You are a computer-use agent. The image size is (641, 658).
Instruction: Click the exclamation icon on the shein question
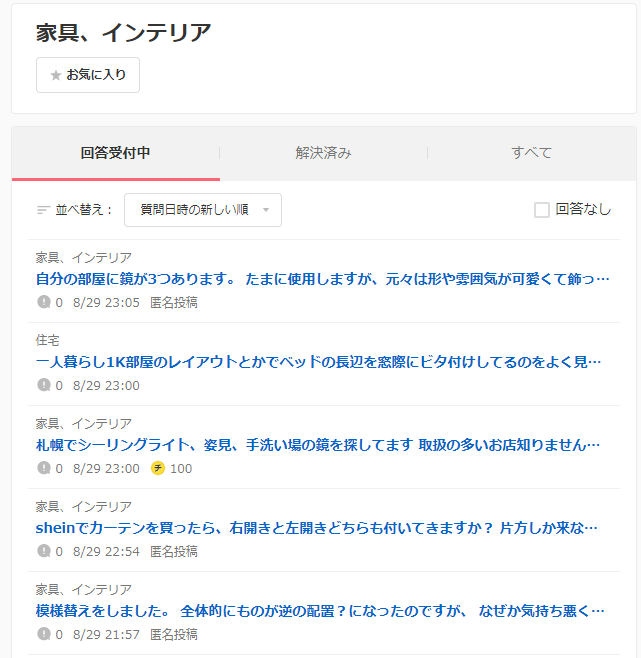(44, 551)
